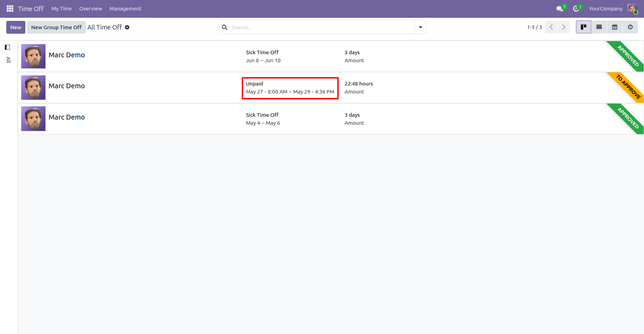Viewport: 644px width, 334px height.
Task: Click the May 4 – May 6 date text
Action: point(263,123)
